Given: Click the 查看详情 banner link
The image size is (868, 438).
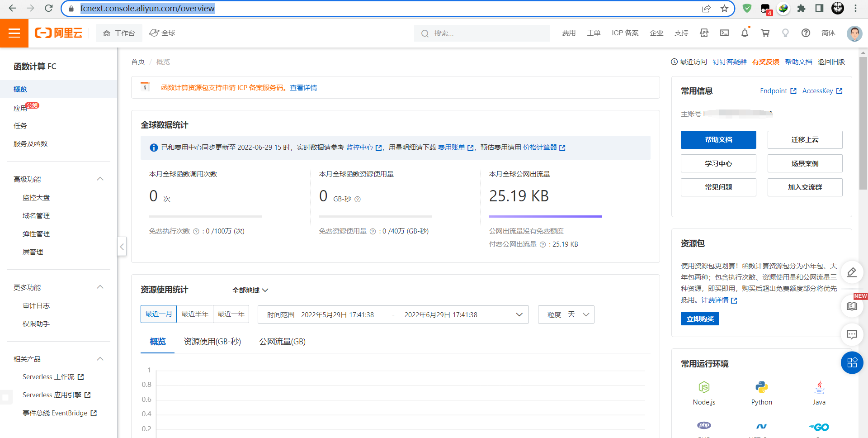Looking at the screenshot, I should pos(303,88).
